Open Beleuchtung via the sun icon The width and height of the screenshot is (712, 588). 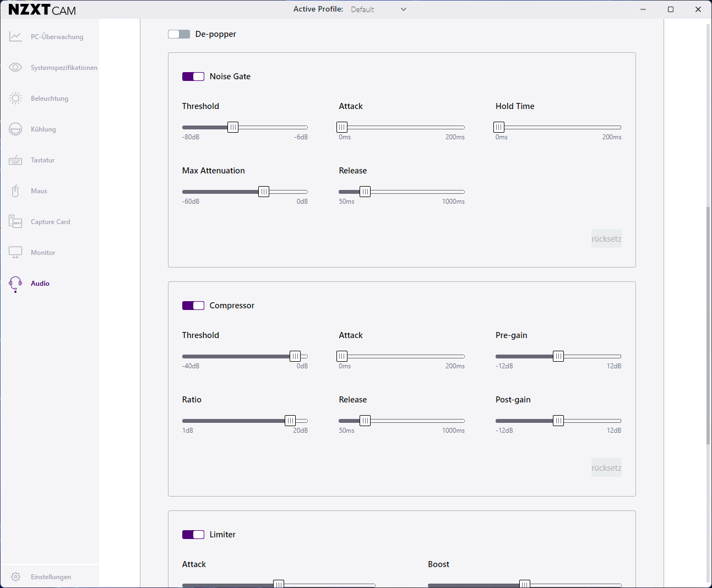(x=15, y=99)
